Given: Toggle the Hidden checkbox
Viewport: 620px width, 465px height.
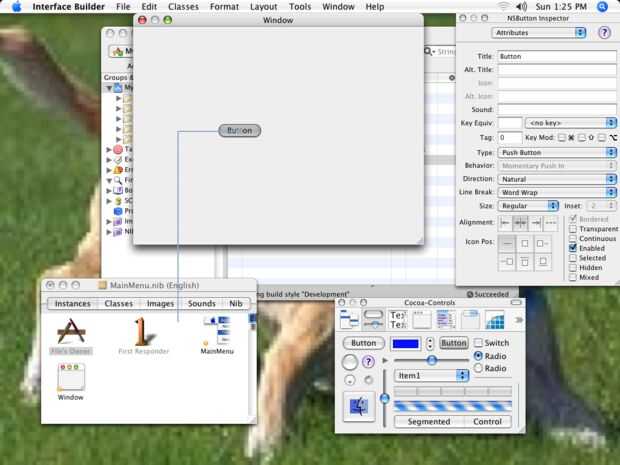Looking at the screenshot, I should [573, 267].
